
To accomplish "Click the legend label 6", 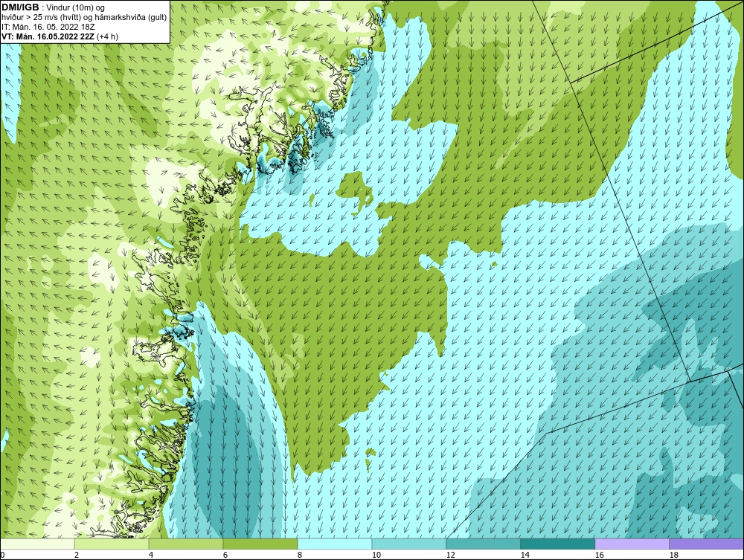I will pyautogui.click(x=225, y=555).
